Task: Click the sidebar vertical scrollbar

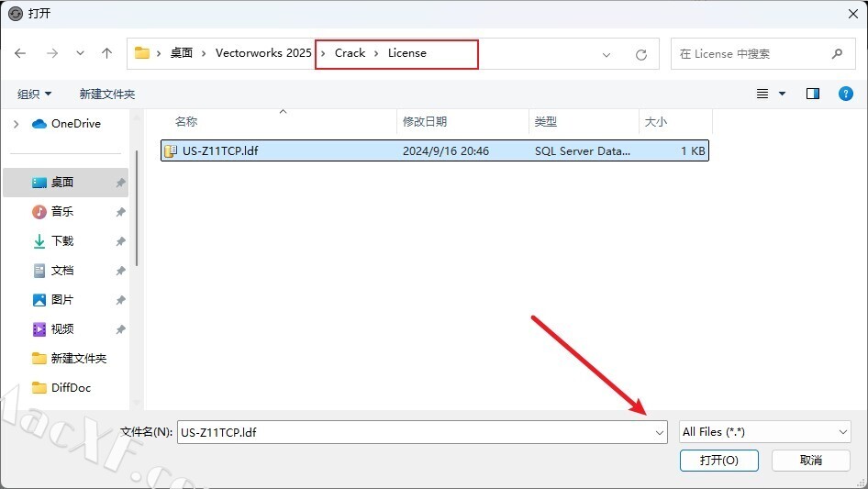Action: 136,207
